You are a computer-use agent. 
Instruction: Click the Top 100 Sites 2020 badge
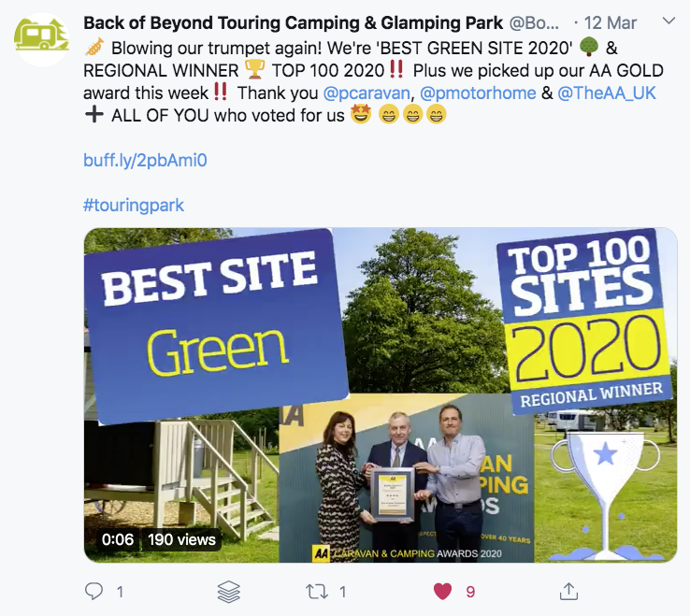583,322
